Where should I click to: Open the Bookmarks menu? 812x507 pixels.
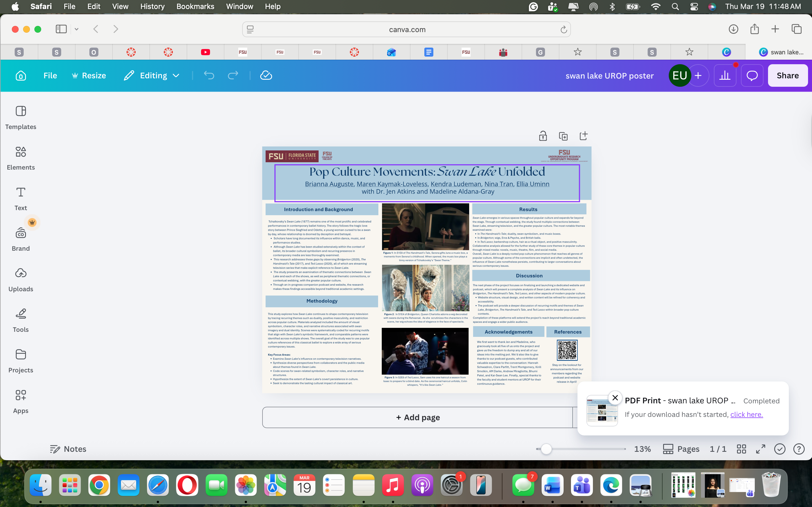tap(195, 6)
